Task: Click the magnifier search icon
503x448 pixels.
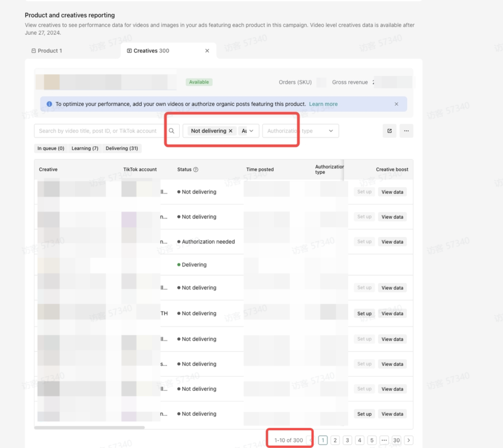Action: tap(172, 131)
